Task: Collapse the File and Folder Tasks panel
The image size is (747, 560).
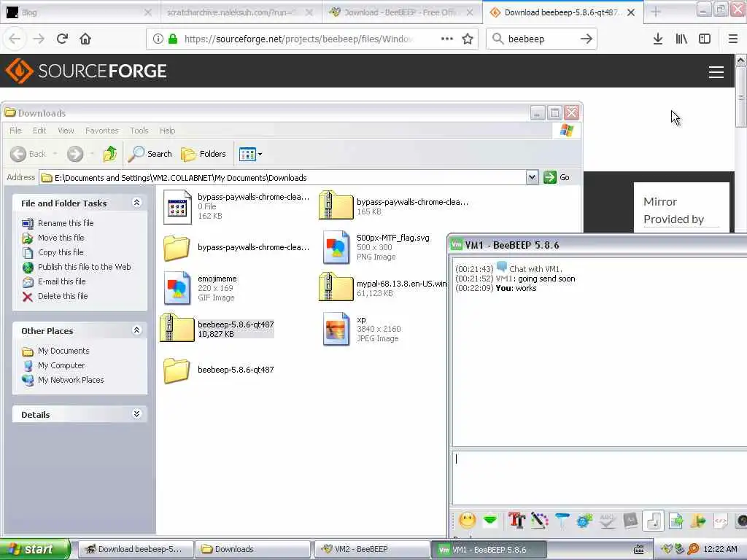Action: tap(136, 203)
